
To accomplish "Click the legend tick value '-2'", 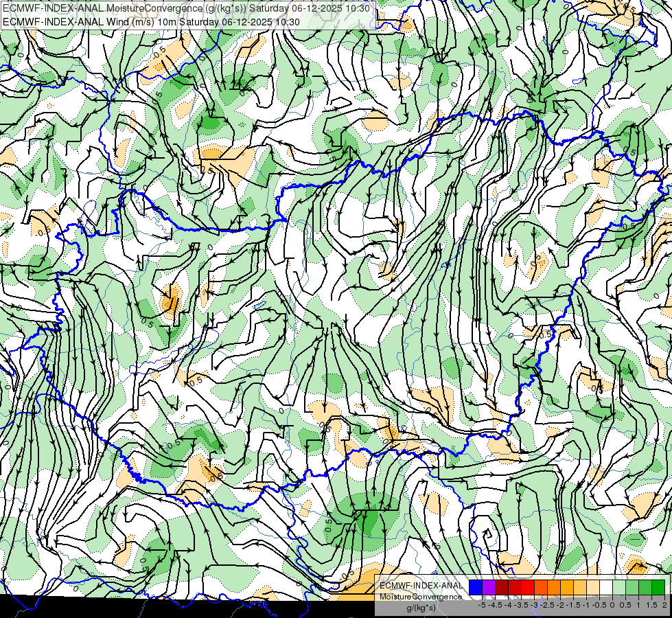I will click(560, 605).
